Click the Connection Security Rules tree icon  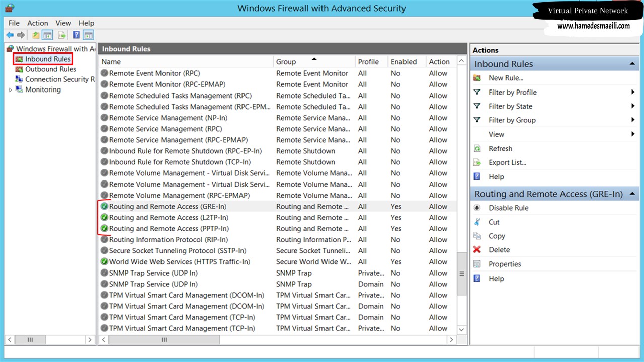tap(19, 79)
